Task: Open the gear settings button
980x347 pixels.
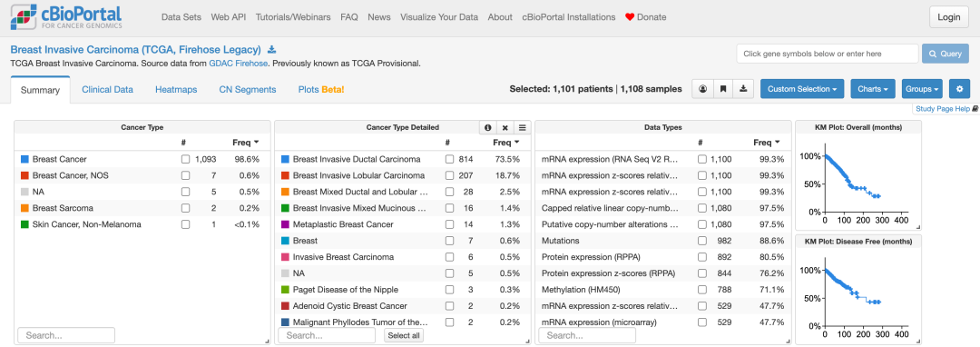Action: 959,89
